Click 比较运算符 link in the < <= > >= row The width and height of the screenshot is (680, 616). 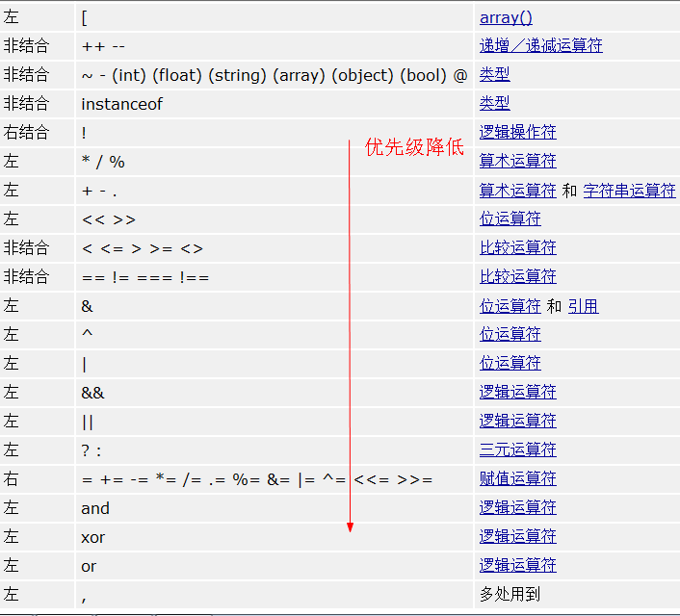point(518,248)
